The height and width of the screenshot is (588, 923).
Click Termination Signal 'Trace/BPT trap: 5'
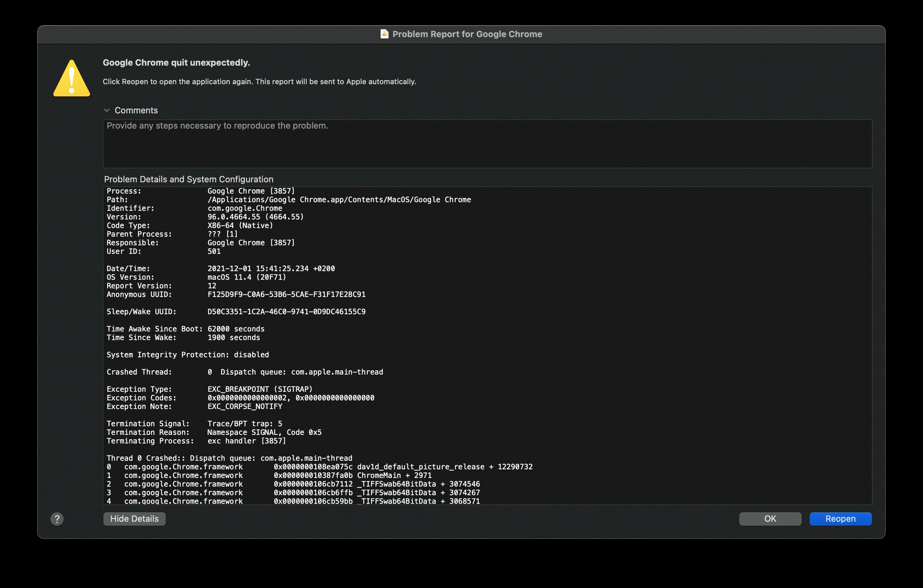click(245, 424)
